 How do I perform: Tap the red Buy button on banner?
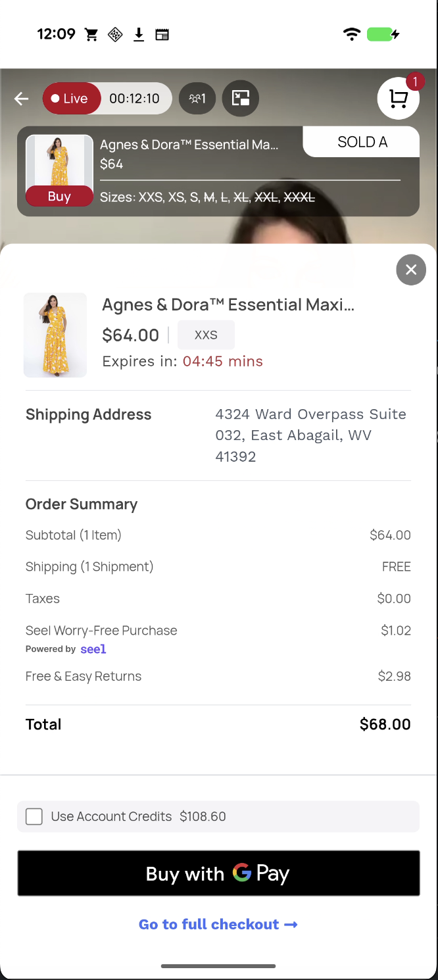(59, 197)
